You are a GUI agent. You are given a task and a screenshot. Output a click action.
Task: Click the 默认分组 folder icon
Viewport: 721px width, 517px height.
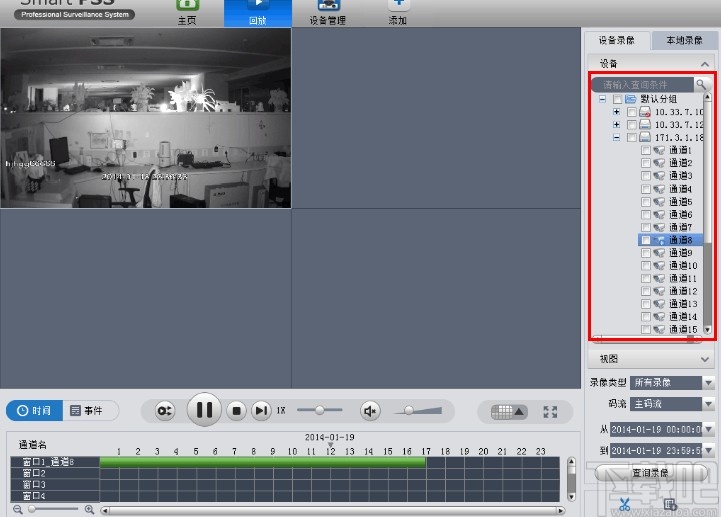tap(630, 99)
